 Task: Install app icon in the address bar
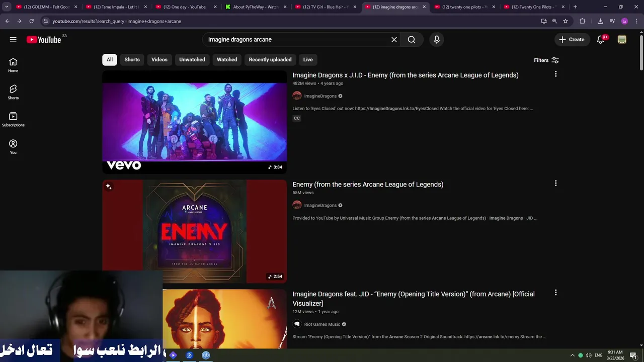[x=544, y=21]
